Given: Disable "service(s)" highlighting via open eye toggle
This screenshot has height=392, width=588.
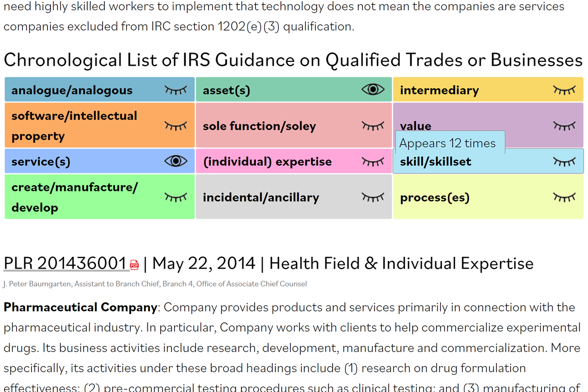Looking at the screenshot, I should [175, 161].
